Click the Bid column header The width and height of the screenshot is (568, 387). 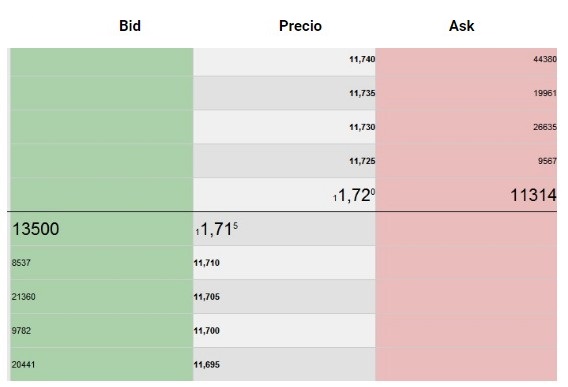pos(130,26)
